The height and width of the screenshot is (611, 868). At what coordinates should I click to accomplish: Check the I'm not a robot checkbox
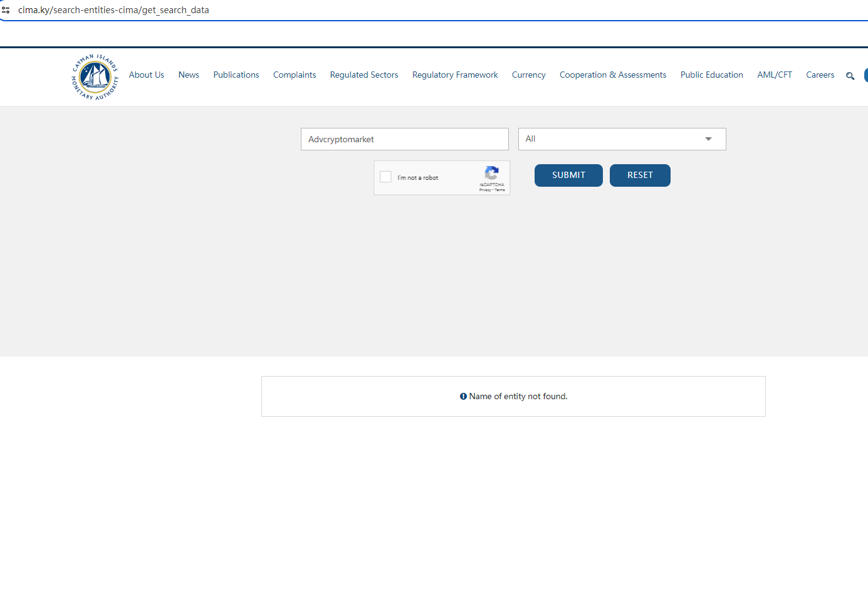[386, 177]
